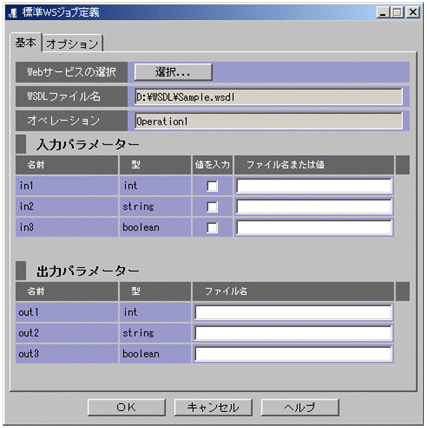Screen dimensions: 427x429
Task: Select the in1 parameter name cell
Action: 67,186
